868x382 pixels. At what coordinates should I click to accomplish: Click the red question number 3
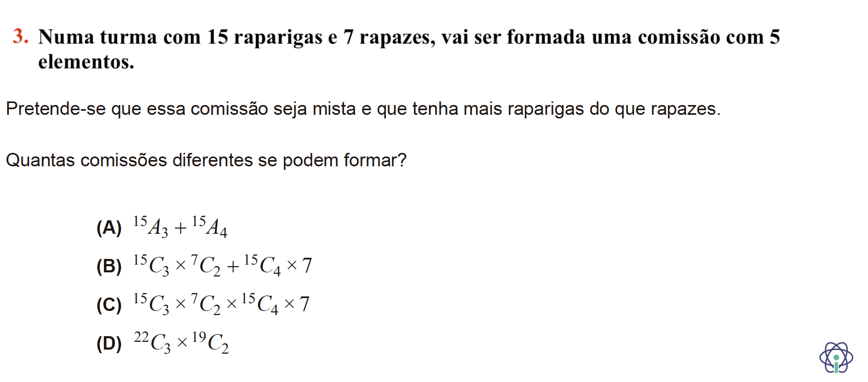coord(21,37)
